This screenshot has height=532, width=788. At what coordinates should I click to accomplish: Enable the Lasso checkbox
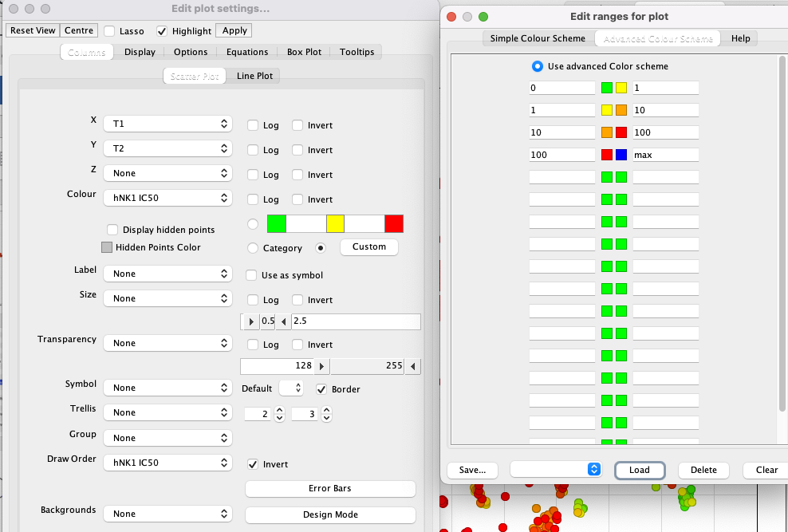[109, 31]
